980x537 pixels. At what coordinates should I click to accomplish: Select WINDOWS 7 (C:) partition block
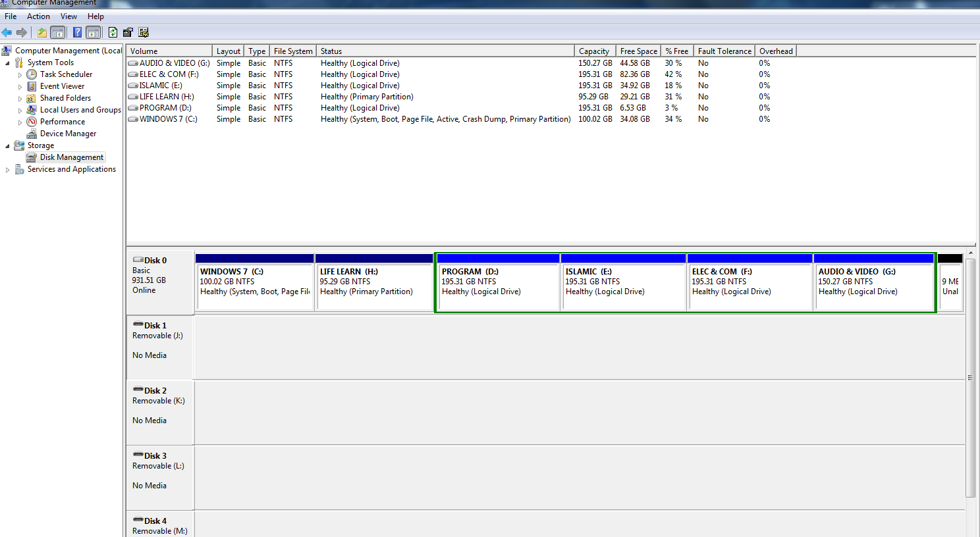coord(254,282)
